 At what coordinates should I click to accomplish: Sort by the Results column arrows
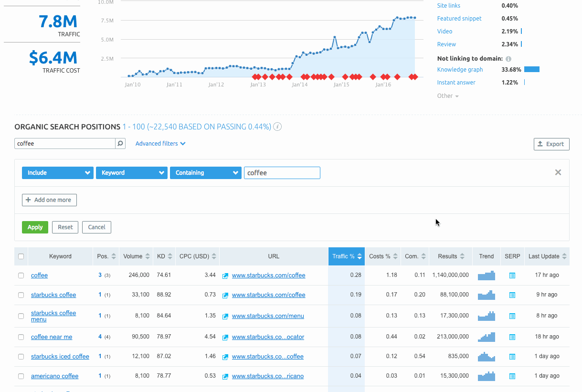tap(462, 256)
